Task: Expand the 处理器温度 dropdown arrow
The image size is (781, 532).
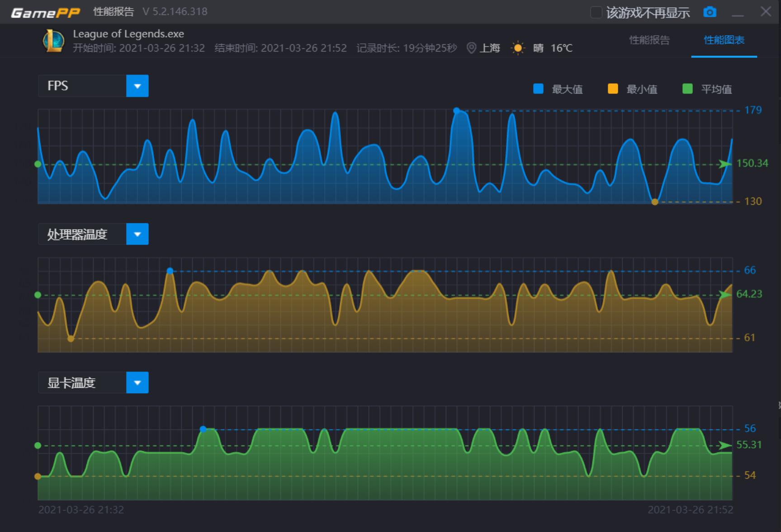Action: (x=137, y=234)
